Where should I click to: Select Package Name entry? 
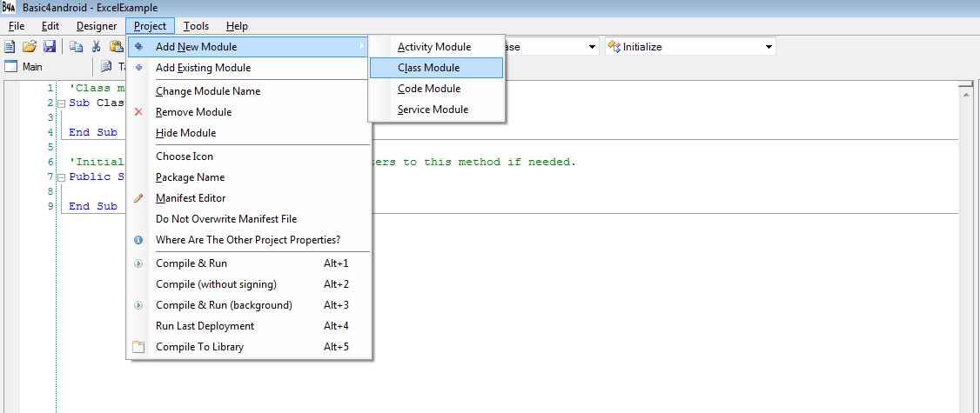[x=248, y=177]
